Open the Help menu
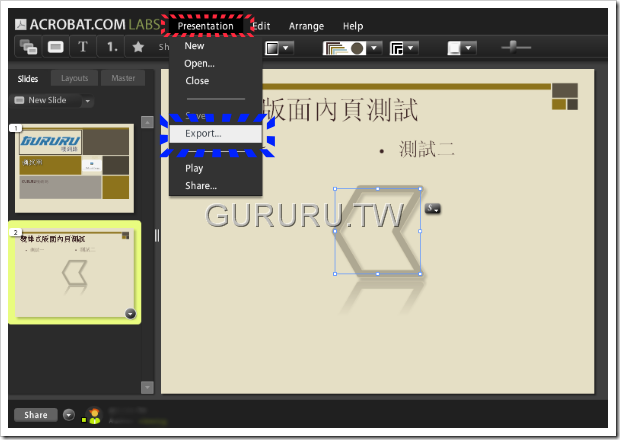This screenshot has height=440, width=620. tap(353, 26)
